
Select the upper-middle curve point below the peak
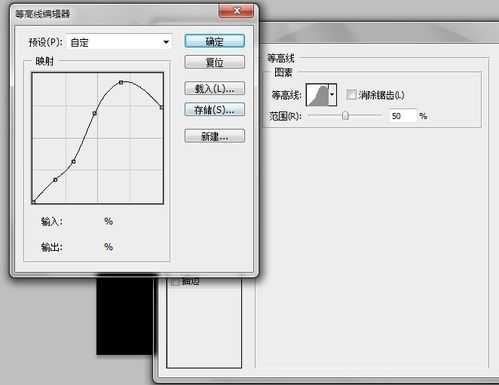coord(95,113)
